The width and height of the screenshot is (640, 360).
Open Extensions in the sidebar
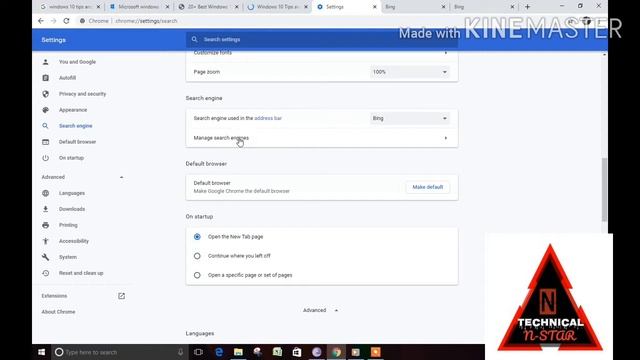[54, 296]
